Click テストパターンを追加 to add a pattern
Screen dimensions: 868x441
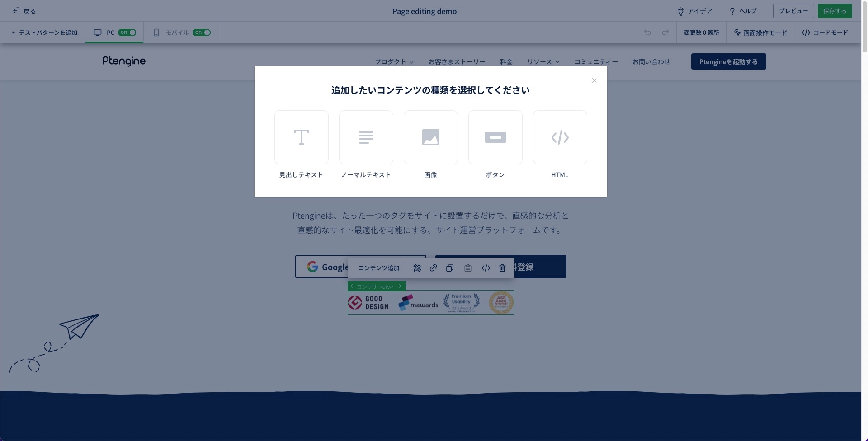(x=44, y=33)
